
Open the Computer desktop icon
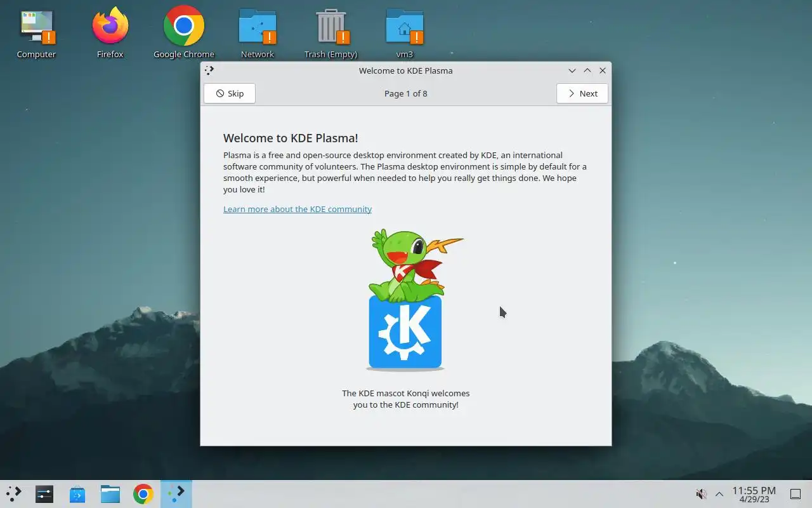click(x=37, y=34)
